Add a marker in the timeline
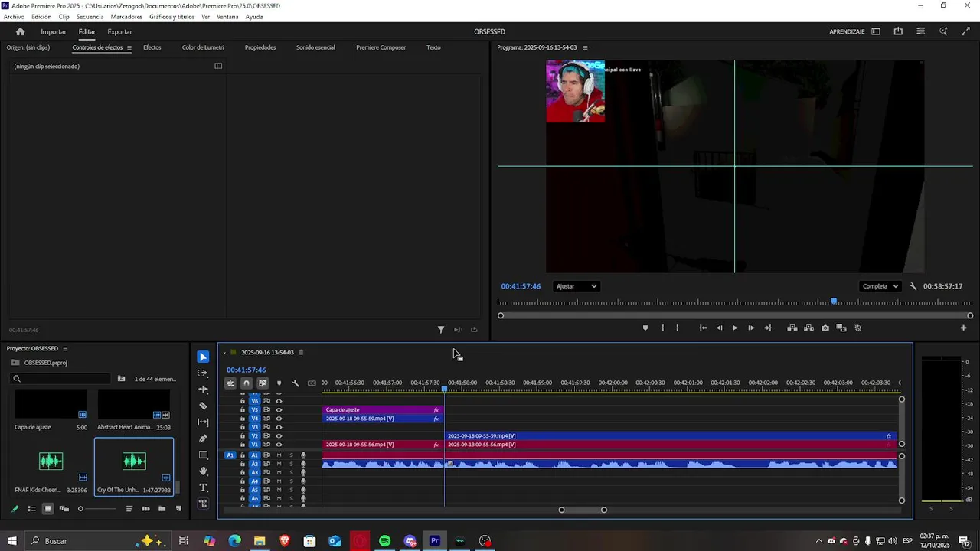Viewport: 980px width, 551px height. click(x=279, y=383)
